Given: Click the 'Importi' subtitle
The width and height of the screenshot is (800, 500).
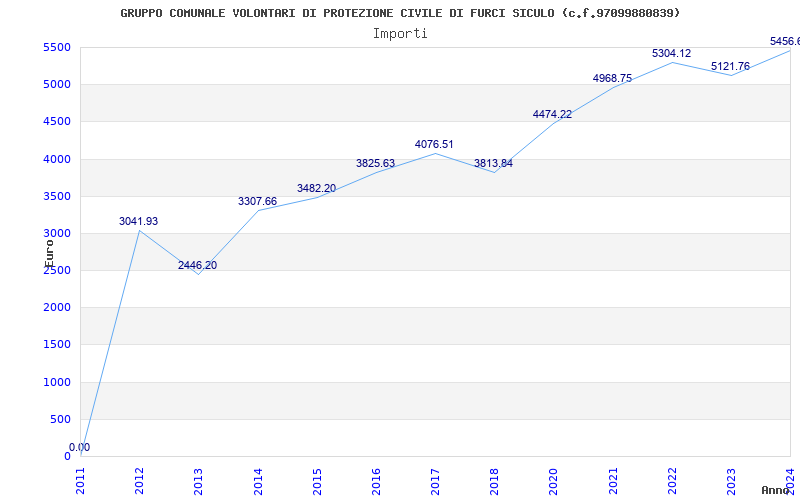Looking at the screenshot, I should 400,34.
